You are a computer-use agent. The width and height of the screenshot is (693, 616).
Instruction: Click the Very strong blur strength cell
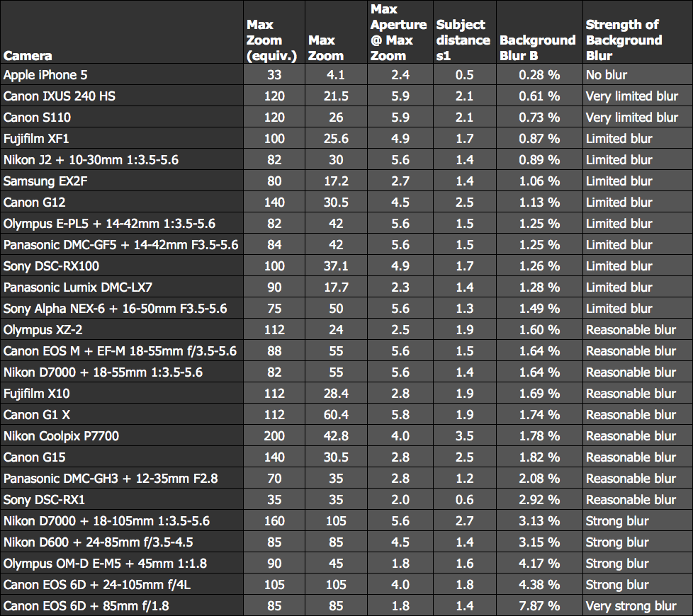click(x=637, y=605)
